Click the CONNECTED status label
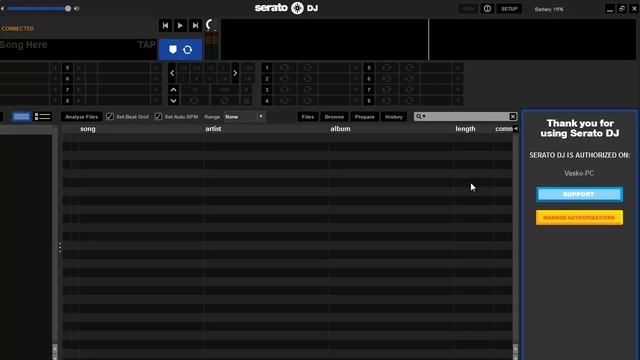The height and width of the screenshot is (360, 640). tap(18, 29)
